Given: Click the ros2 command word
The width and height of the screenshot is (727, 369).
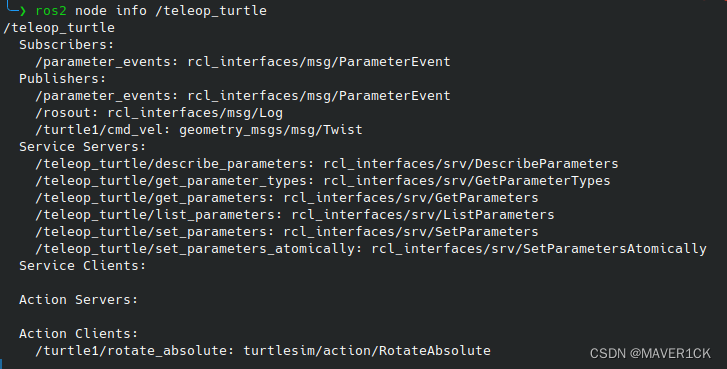Looking at the screenshot, I should (x=51, y=11).
